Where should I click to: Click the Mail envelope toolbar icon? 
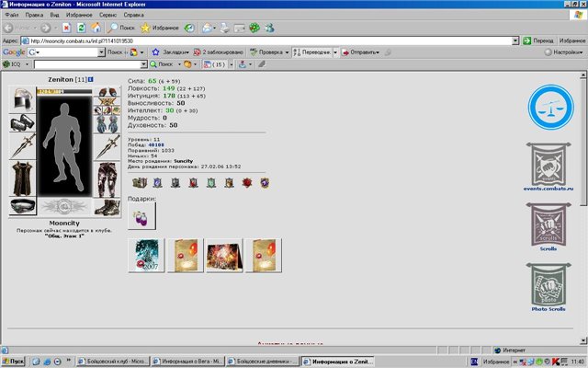[x=206, y=28]
